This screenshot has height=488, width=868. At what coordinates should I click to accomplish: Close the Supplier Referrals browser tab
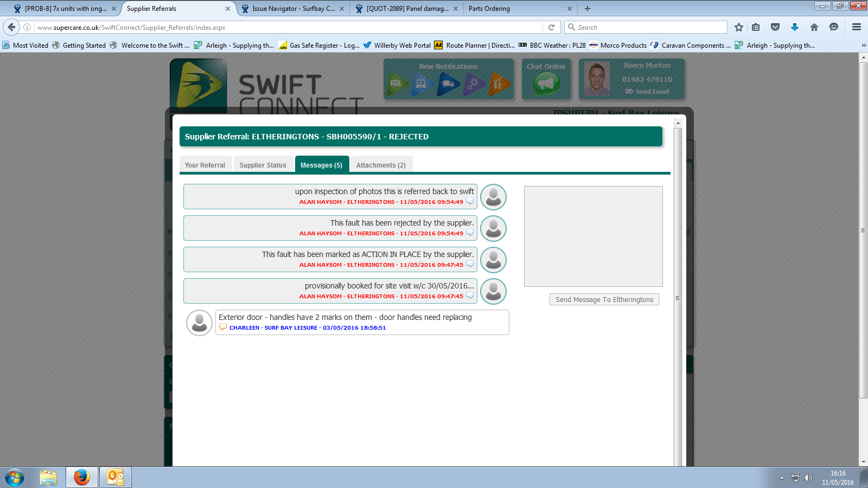tap(228, 9)
